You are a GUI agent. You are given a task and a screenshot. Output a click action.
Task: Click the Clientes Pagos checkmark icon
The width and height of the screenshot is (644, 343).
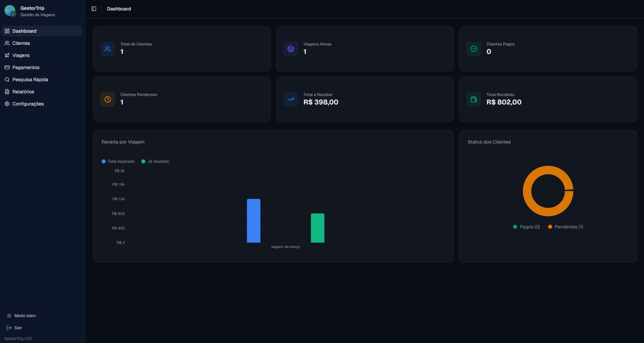point(474,49)
